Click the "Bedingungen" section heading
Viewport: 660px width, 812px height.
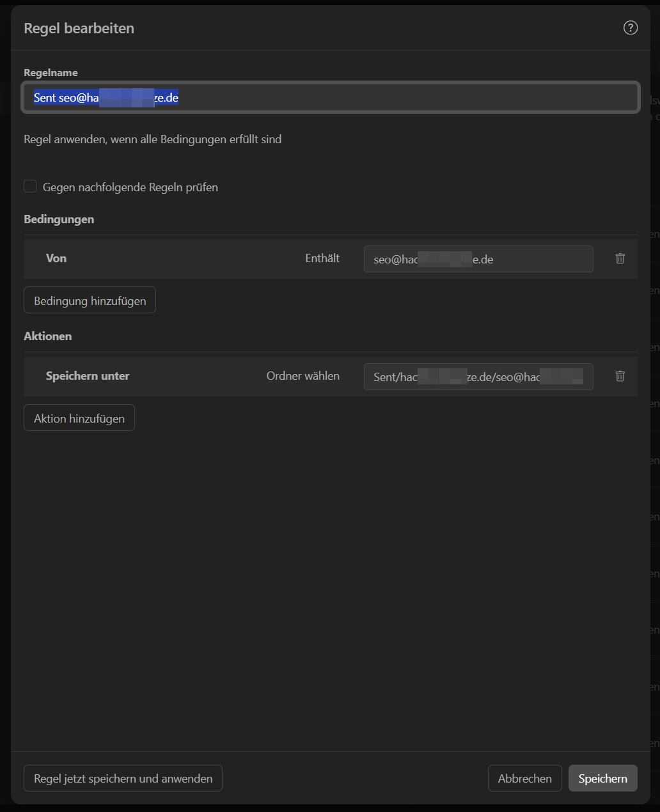[x=59, y=219]
